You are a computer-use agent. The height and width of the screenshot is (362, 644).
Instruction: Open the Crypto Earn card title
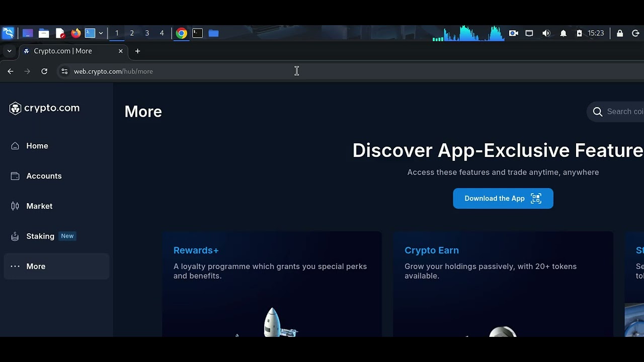tap(432, 250)
